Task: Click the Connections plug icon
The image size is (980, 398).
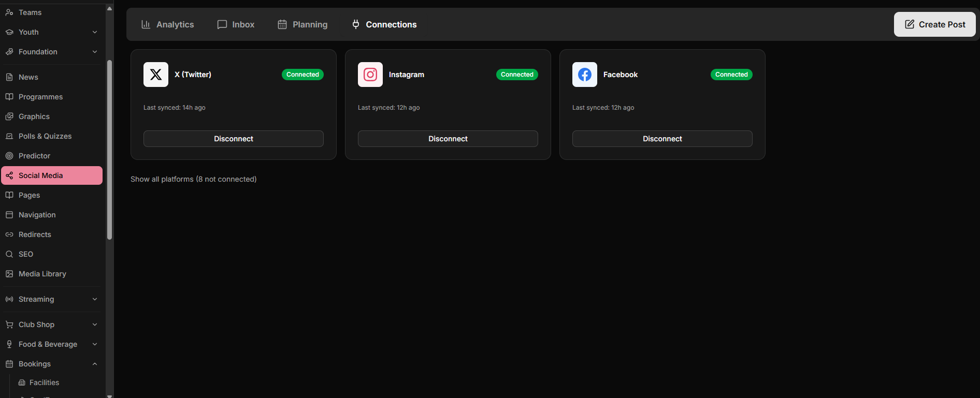Action: pos(356,24)
